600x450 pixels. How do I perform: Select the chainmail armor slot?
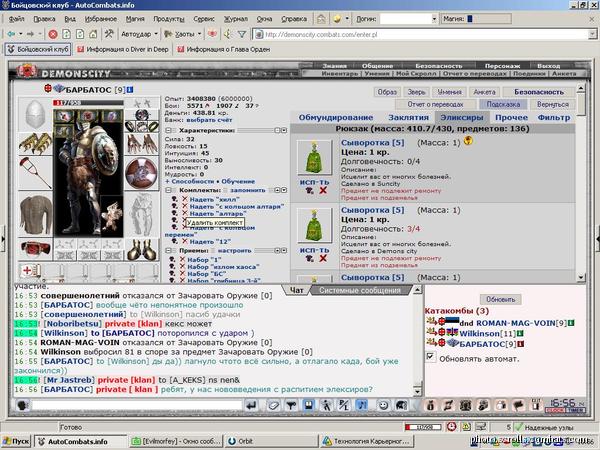(35, 212)
